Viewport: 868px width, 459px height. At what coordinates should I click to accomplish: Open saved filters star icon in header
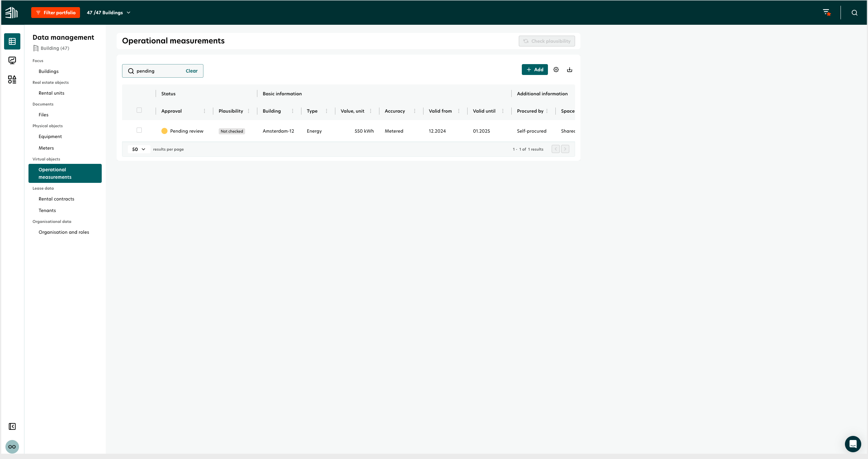coord(827,13)
